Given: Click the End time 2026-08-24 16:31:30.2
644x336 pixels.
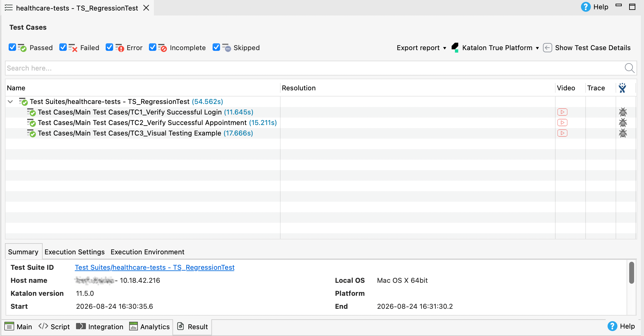Looking at the screenshot, I should coord(415,306).
